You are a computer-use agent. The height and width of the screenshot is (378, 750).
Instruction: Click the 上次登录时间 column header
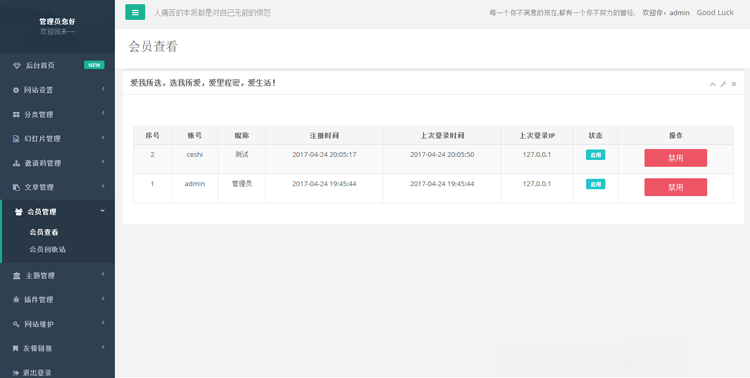click(x=442, y=135)
